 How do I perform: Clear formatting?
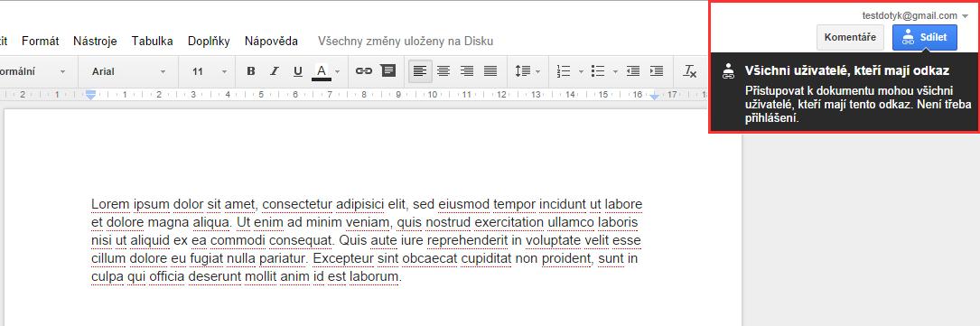pos(689,71)
